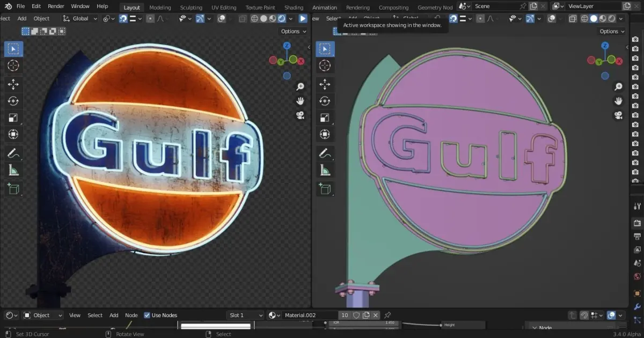Toggle camera view gizmo in right viewport

click(x=619, y=115)
